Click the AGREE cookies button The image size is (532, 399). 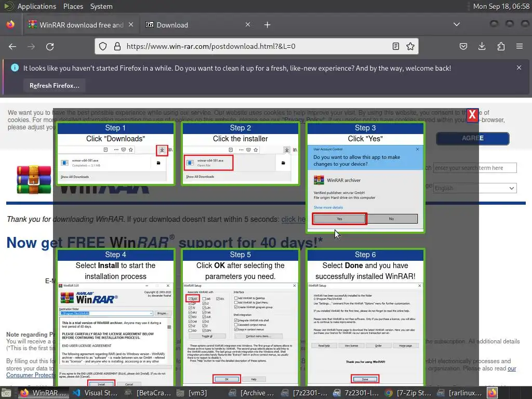[x=473, y=138]
